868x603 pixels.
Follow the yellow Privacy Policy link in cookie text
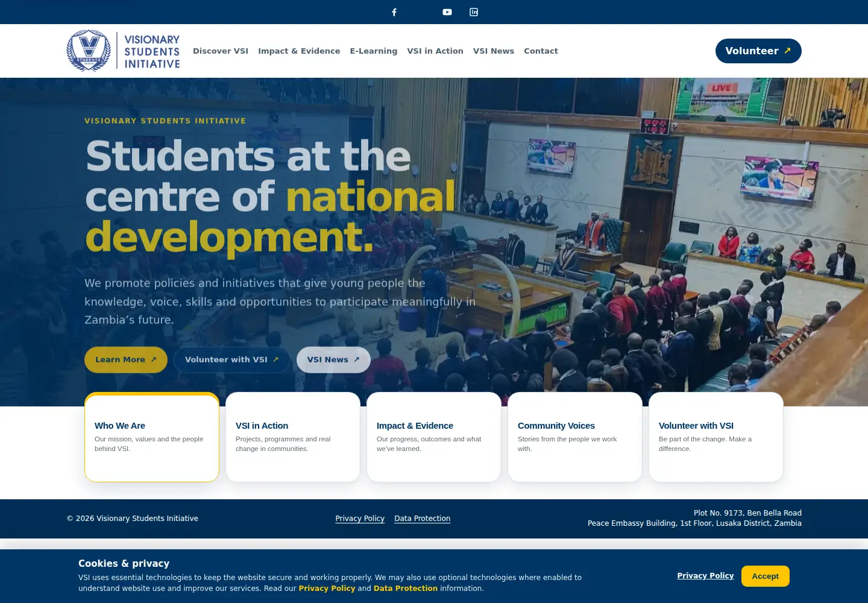[327, 589]
